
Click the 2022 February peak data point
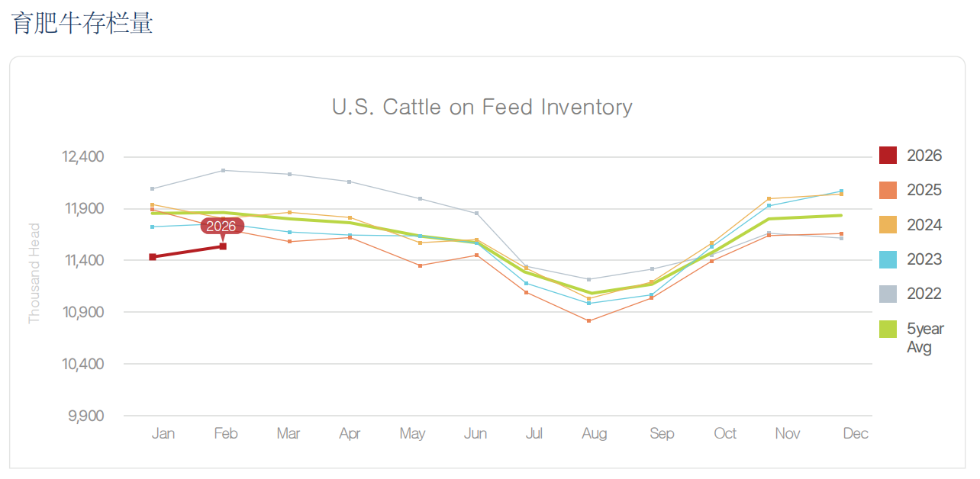tap(223, 170)
